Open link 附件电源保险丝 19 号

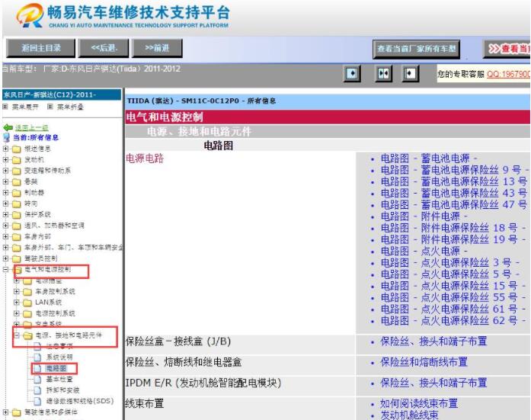point(454,239)
